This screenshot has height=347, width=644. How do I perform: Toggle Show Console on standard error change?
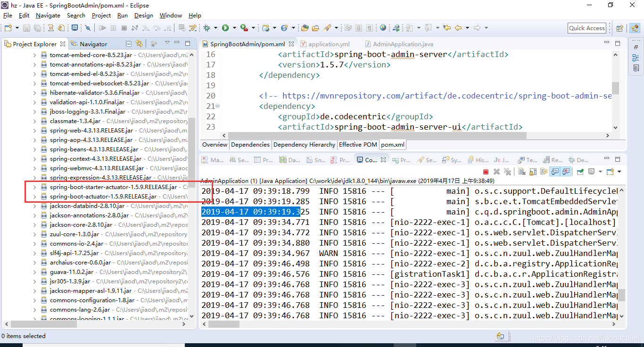point(566,172)
